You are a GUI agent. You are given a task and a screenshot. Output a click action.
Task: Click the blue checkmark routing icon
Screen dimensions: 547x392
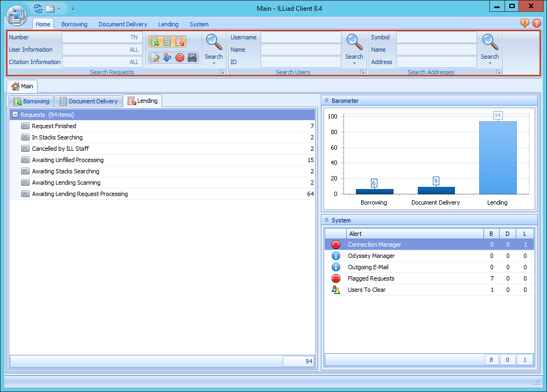tap(167, 58)
